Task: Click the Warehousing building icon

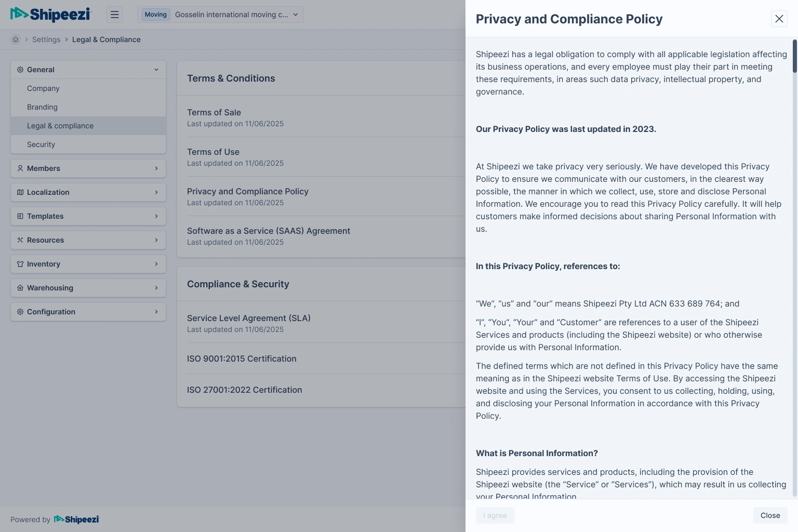Action: (x=20, y=288)
